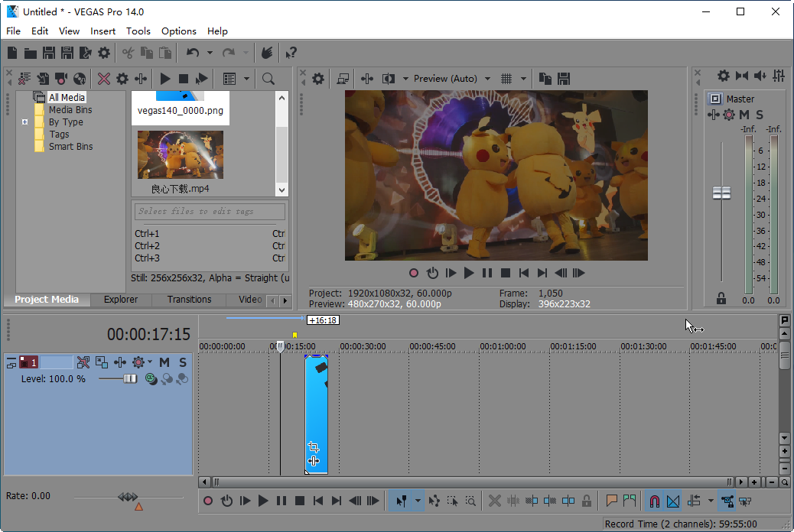Toggle Split Screen View in preview
The width and height of the screenshot is (794, 532).
[x=389, y=79]
